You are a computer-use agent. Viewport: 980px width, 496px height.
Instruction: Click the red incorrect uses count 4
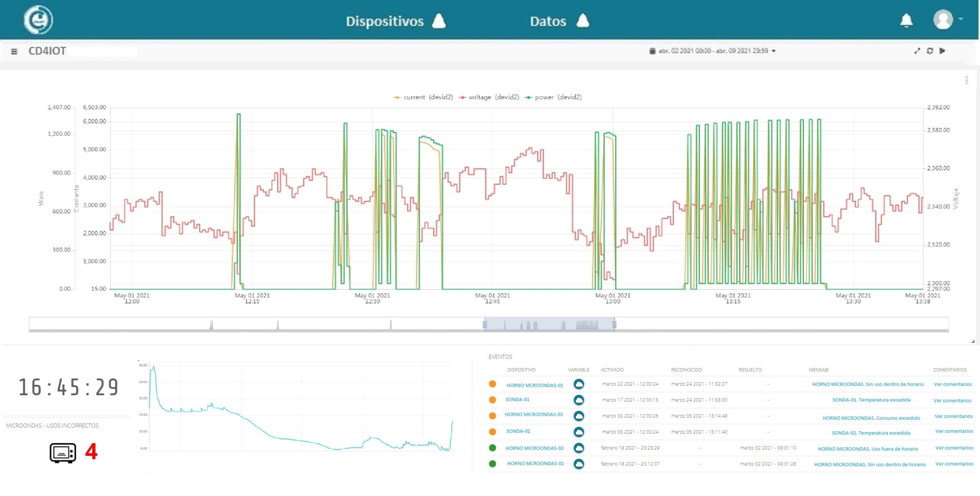[91, 452]
